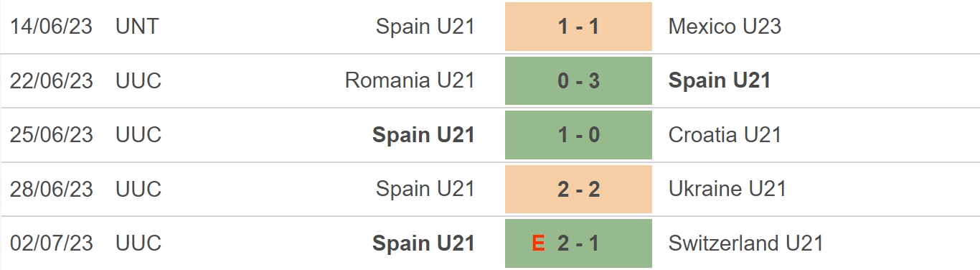The image size is (980, 270).
Task: Click the 2 - 2 draw score box
Action: (578, 189)
